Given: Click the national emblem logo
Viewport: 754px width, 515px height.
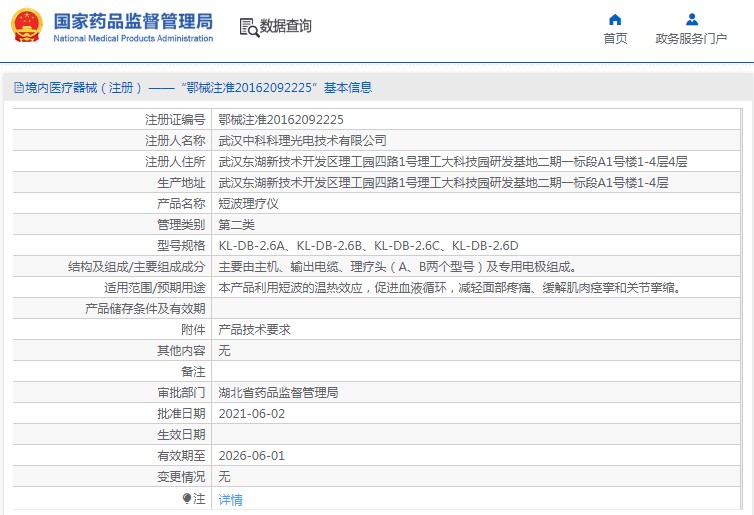Looking at the screenshot, I should tap(26, 25).
